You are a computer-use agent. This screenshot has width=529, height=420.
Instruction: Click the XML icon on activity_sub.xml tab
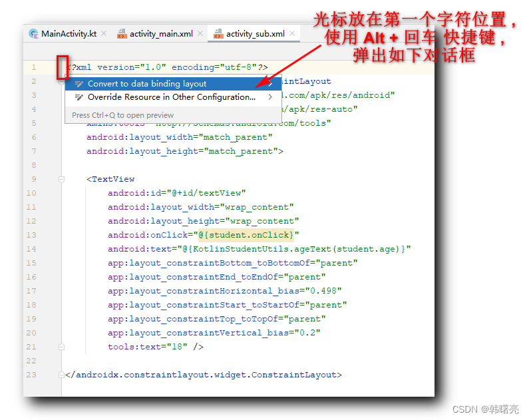pos(216,34)
